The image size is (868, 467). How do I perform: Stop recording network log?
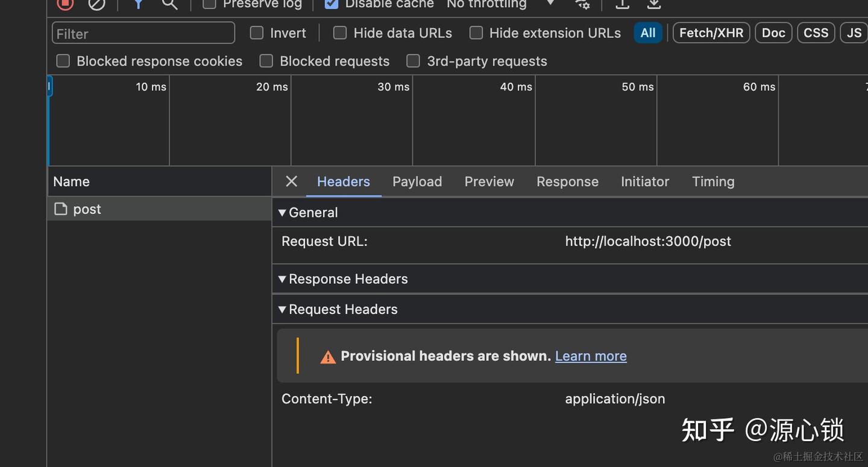pos(65,4)
